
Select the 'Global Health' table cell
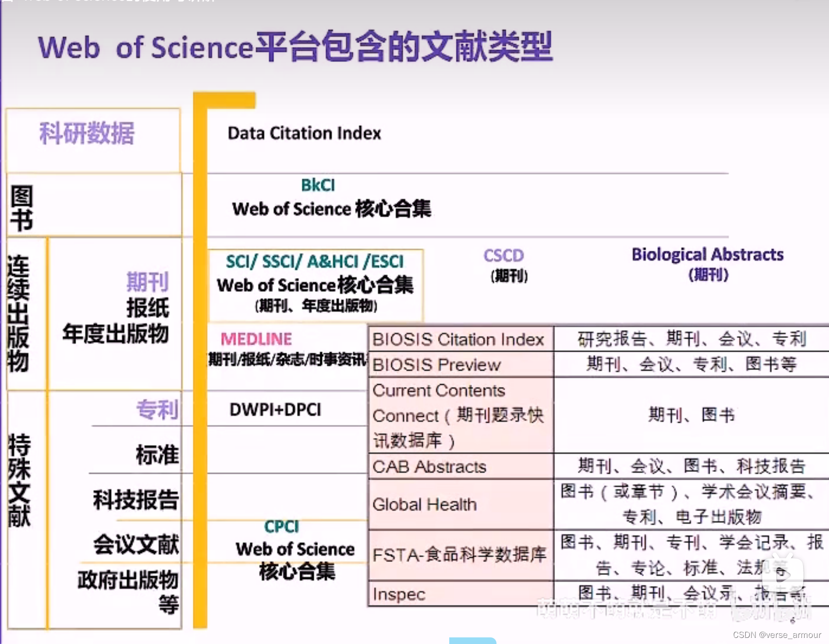click(460, 504)
